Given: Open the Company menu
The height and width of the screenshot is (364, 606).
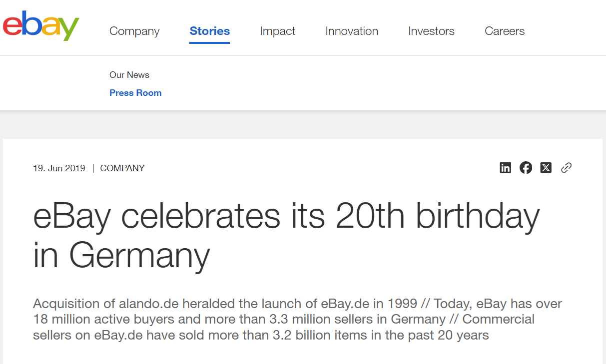Looking at the screenshot, I should click(134, 31).
